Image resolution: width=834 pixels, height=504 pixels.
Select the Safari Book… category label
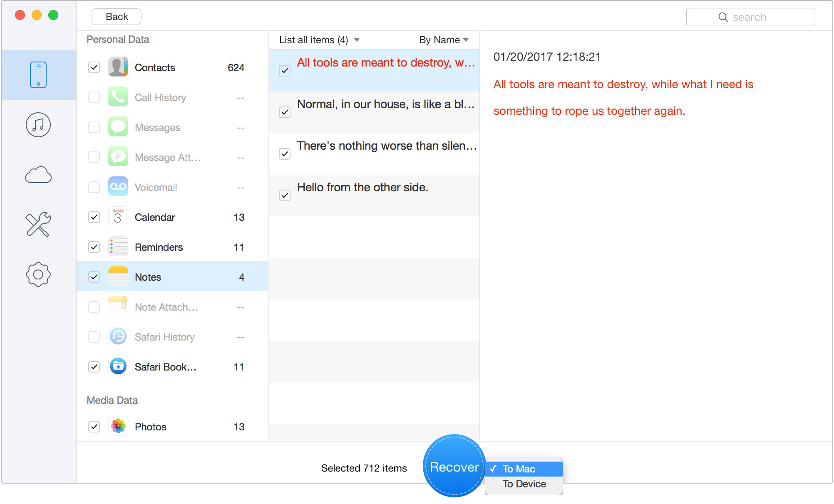[165, 367]
